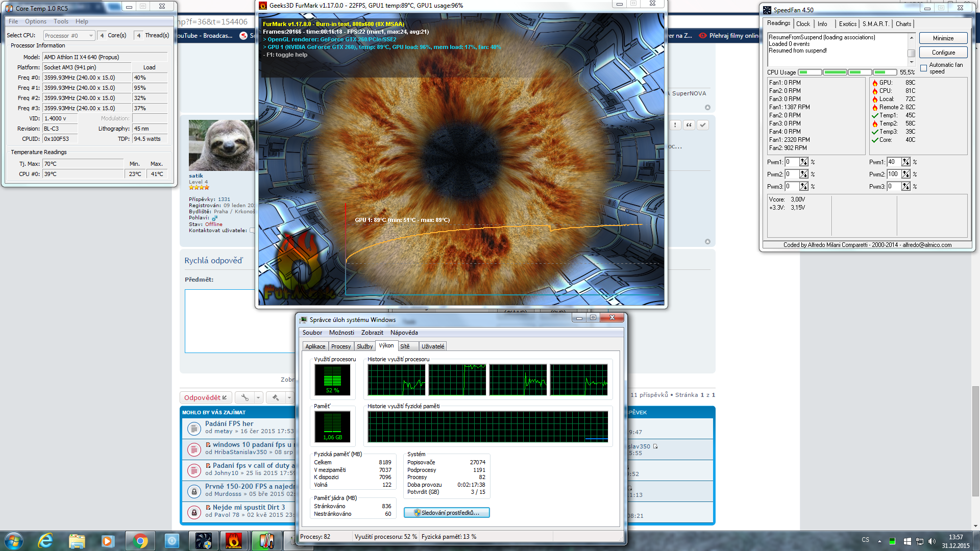Switch to SpeedFan Charts tab

point(903,24)
